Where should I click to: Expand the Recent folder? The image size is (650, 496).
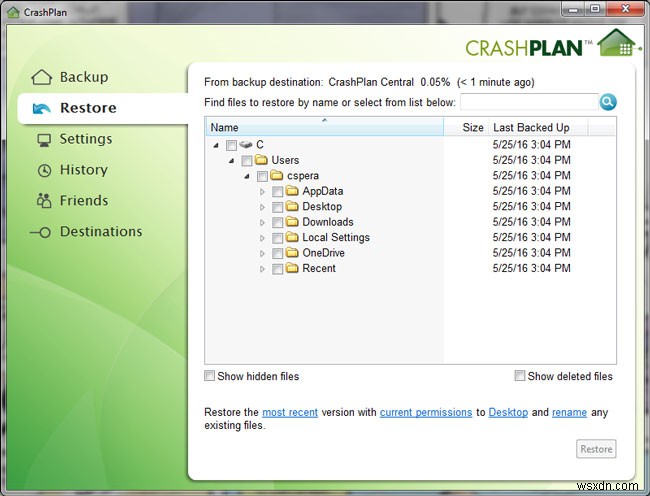[x=262, y=269]
